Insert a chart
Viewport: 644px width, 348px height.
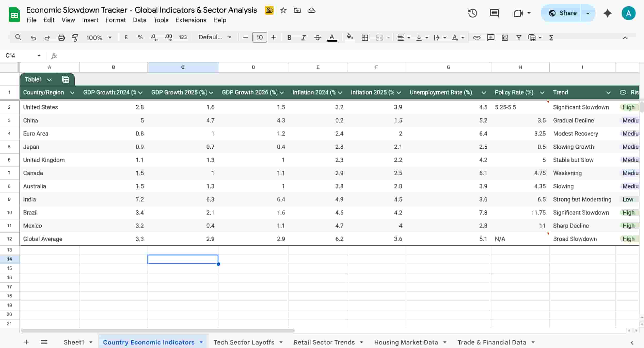505,38
